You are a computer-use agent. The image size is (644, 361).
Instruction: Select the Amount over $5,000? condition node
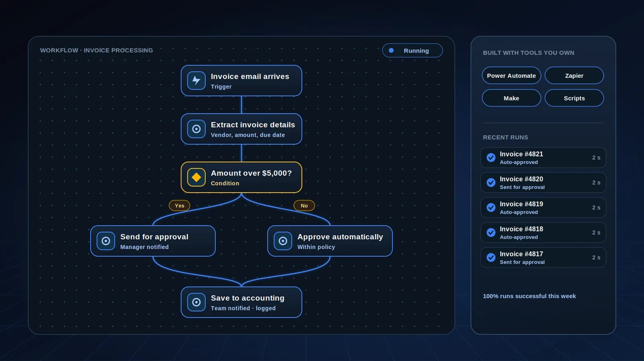pos(242,177)
